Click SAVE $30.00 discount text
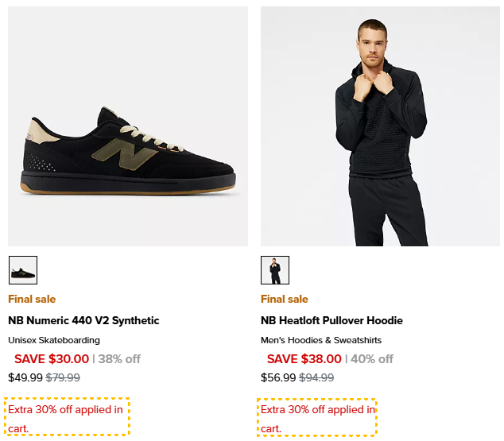The image size is (504, 441). [x=52, y=359]
